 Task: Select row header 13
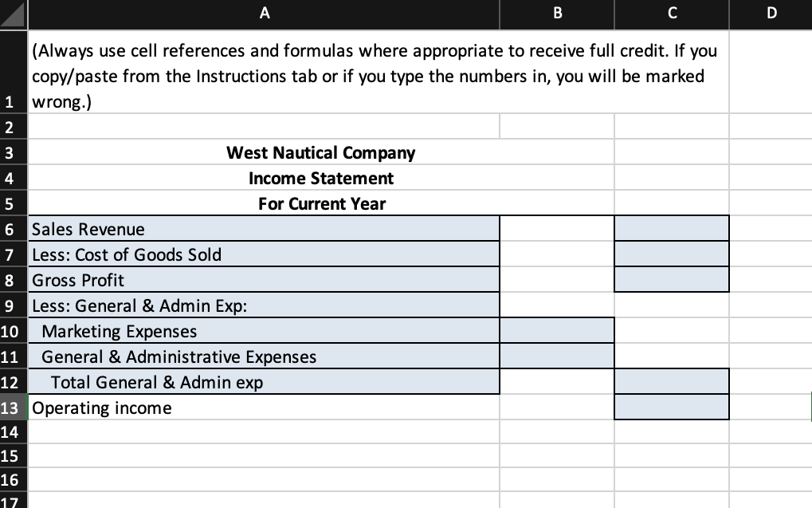(14, 408)
